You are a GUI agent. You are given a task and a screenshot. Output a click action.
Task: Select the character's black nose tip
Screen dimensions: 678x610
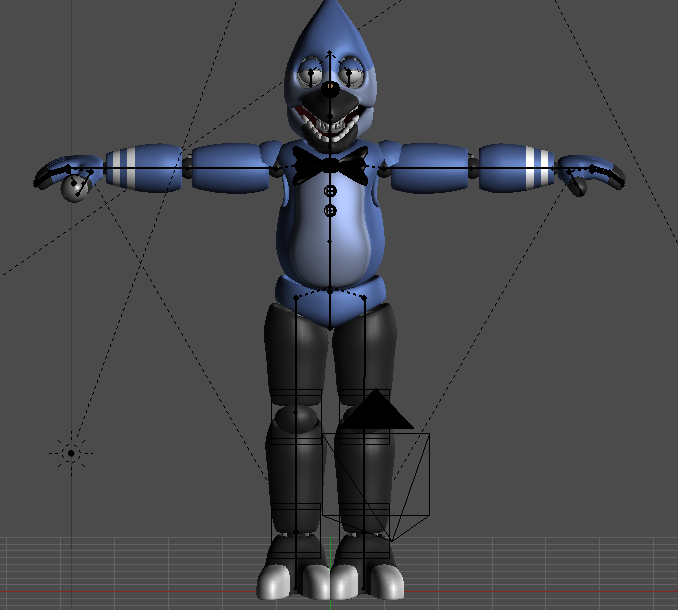[330, 88]
